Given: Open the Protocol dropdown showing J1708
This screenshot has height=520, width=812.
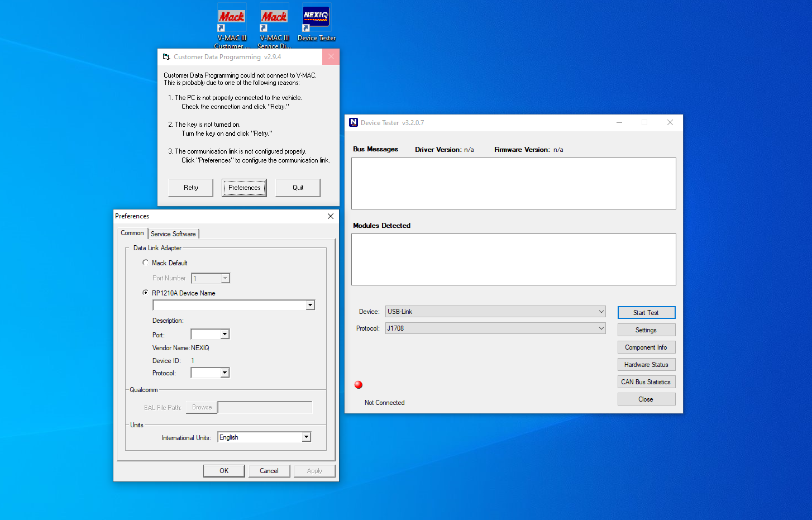Looking at the screenshot, I should [x=600, y=328].
